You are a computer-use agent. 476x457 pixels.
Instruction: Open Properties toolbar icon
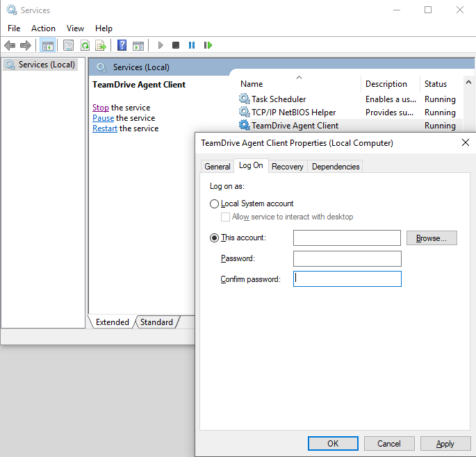click(x=68, y=46)
